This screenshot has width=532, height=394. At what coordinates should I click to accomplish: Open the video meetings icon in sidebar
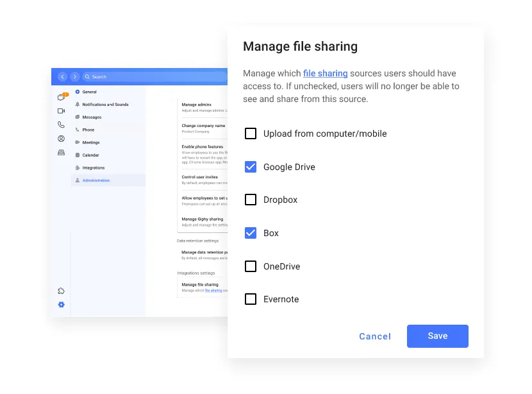tap(62, 111)
